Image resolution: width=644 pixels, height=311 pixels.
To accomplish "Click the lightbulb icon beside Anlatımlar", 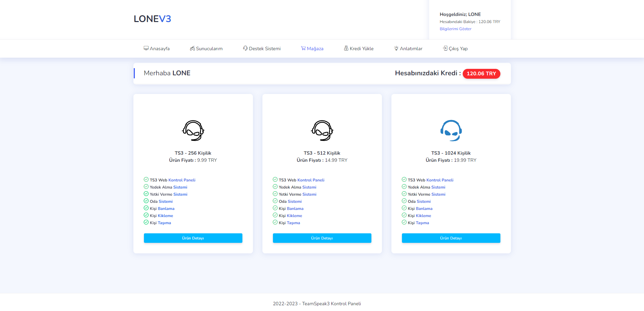I will (x=396, y=48).
